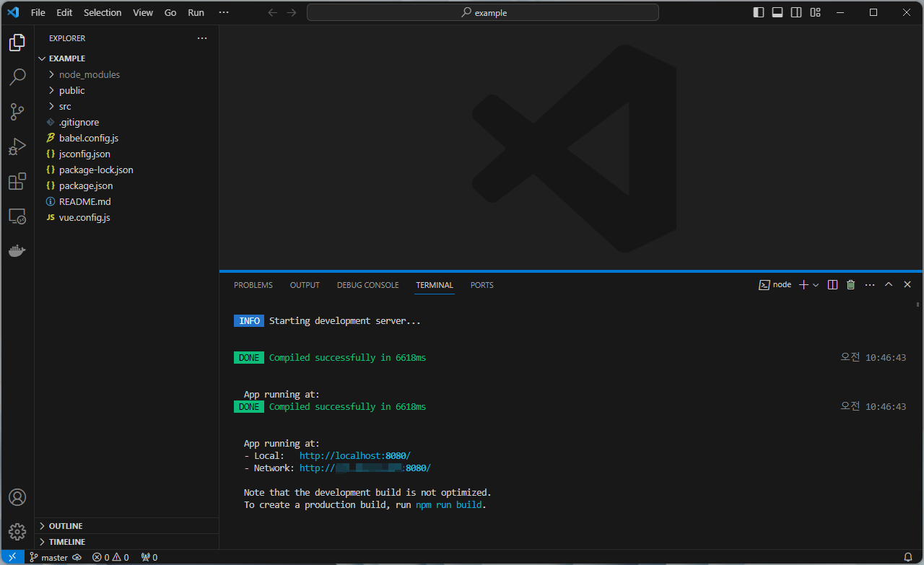Open babel.config.js file

tap(126, 138)
